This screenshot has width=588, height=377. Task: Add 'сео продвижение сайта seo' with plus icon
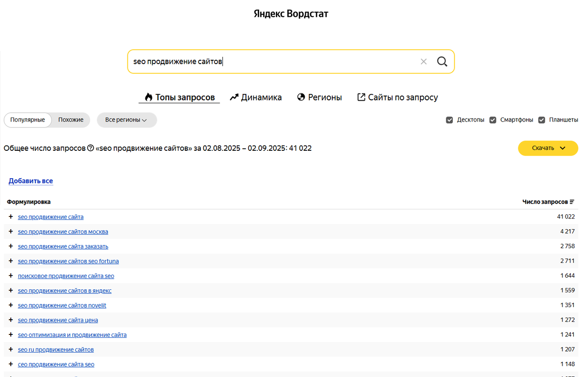point(11,364)
